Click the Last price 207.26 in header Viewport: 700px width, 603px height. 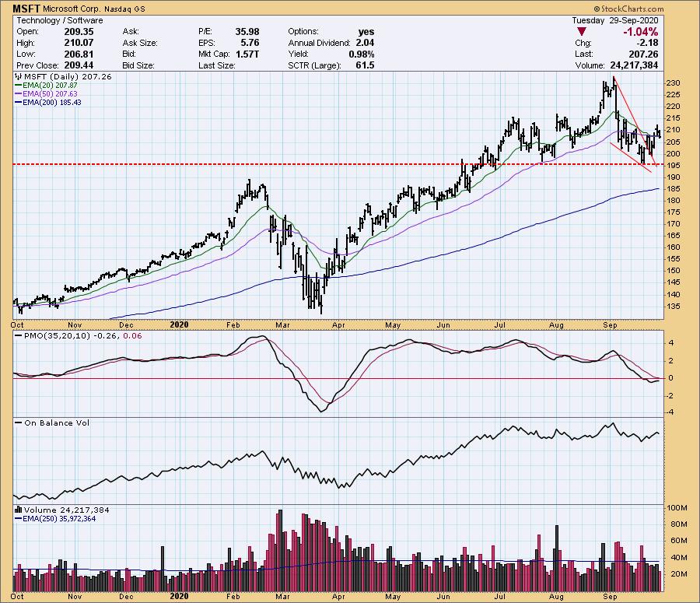click(x=643, y=54)
